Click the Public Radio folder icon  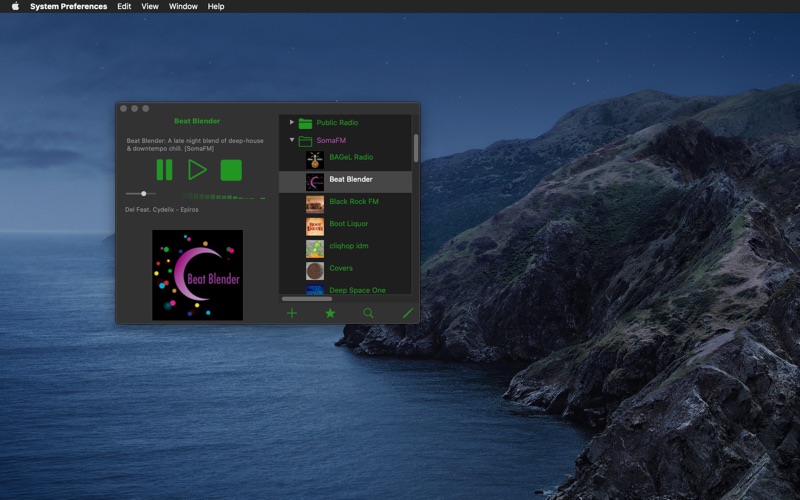[305, 123]
